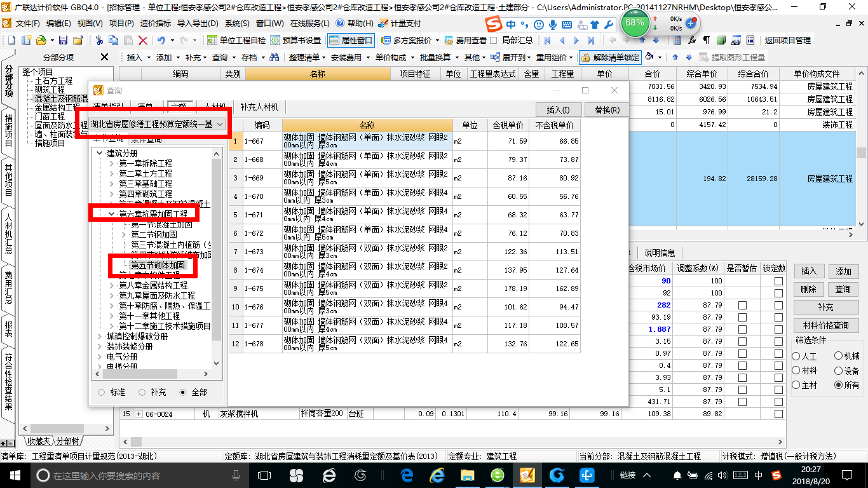Expand the 第二节钢加固 tree node

pyautogui.click(x=123, y=234)
